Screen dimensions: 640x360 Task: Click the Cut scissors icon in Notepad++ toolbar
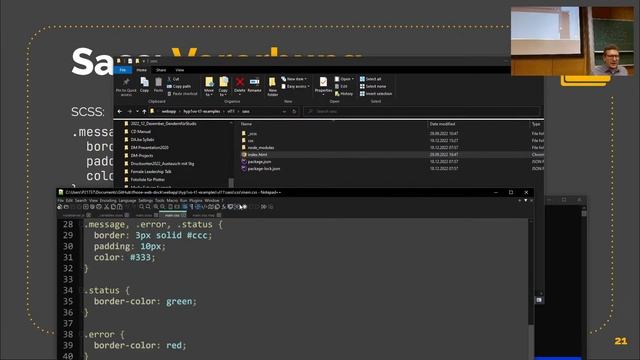click(107, 207)
